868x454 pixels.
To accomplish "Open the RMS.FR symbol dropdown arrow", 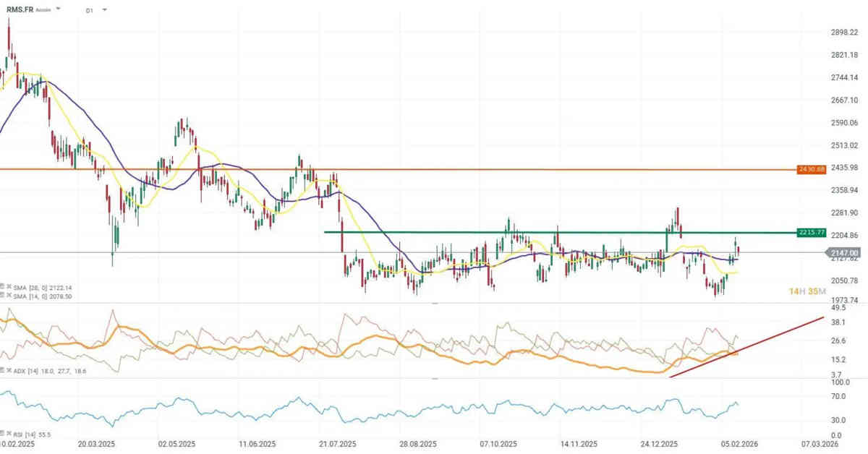I will pos(58,9).
